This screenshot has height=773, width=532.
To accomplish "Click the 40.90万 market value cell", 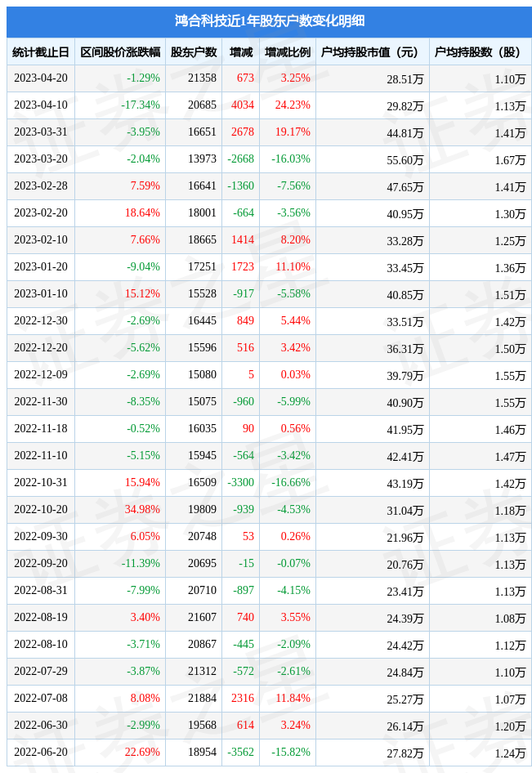I will (405, 403).
